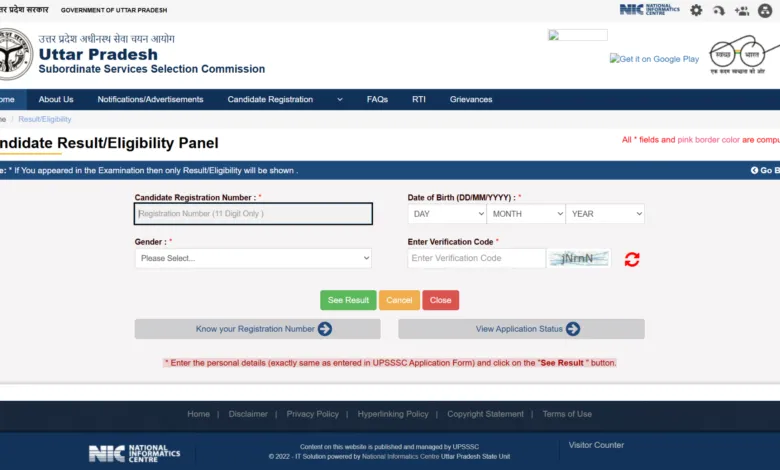Focus the Candidate Registration Number field
Screen dimensions: 780x470
[253, 214]
